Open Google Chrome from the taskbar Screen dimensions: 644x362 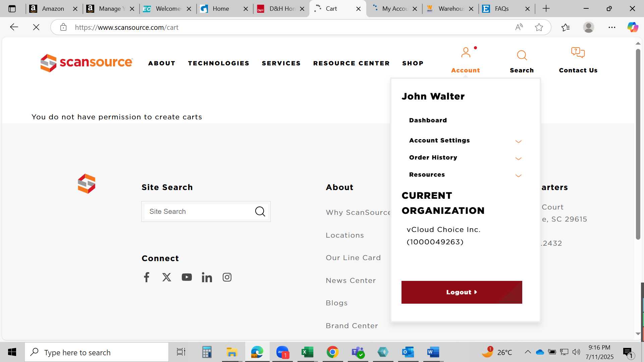[x=332, y=352]
